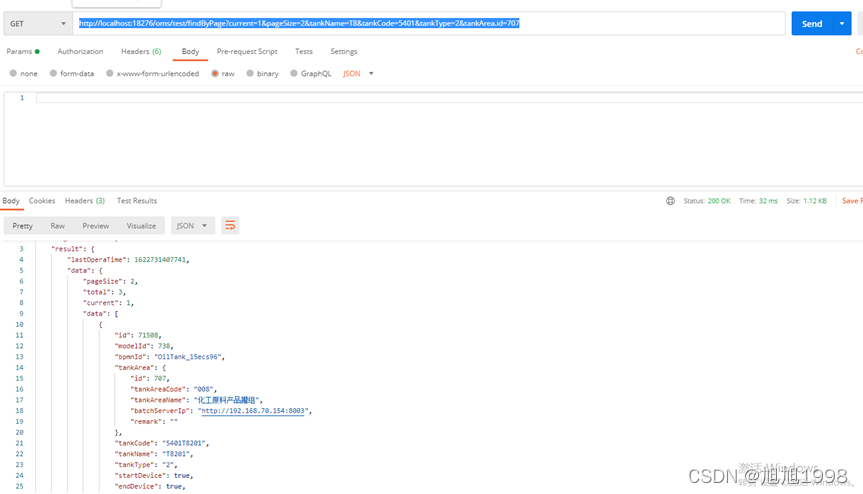Click the "tankAreaName" Chinese text value

coord(226,400)
